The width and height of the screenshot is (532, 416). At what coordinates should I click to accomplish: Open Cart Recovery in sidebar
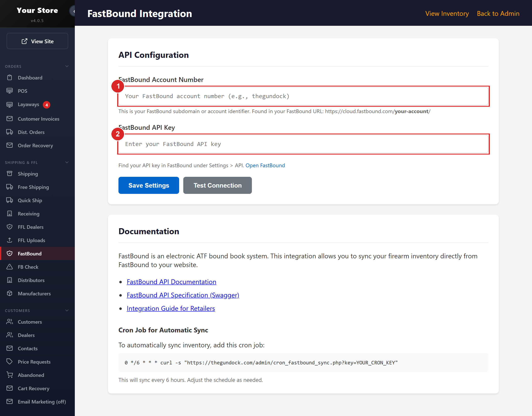38,388
